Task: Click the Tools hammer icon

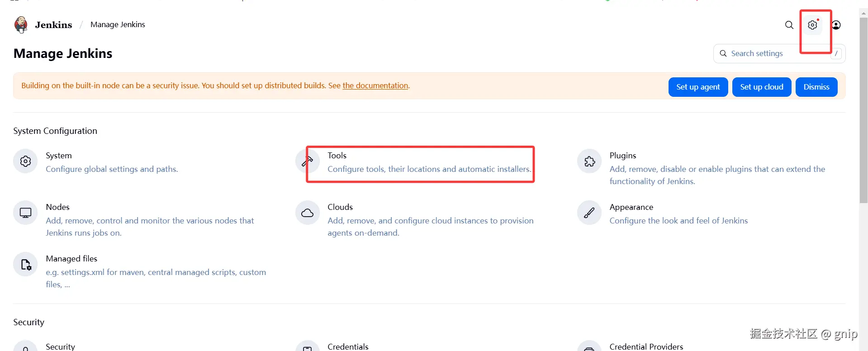Action: point(308,161)
